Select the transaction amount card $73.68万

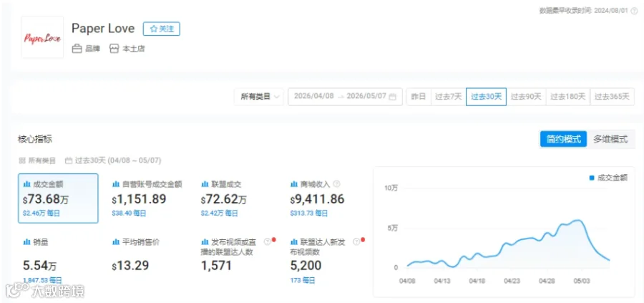click(58, 198)
